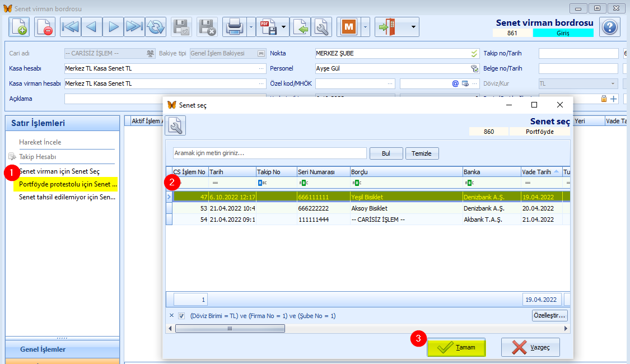Select Hareket İncele in Satır İşlemleri
Viewport: 630px width, 364px height.
(40, 142)
